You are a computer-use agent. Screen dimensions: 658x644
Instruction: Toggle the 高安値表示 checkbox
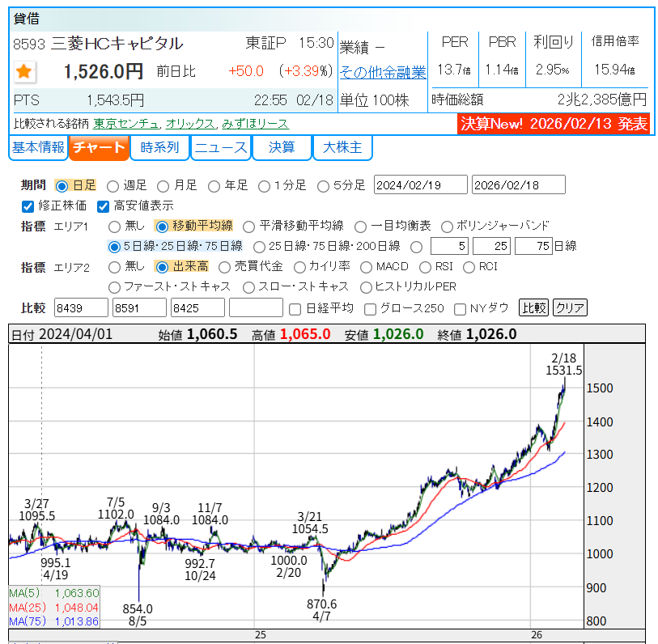(x=104, y=205)
